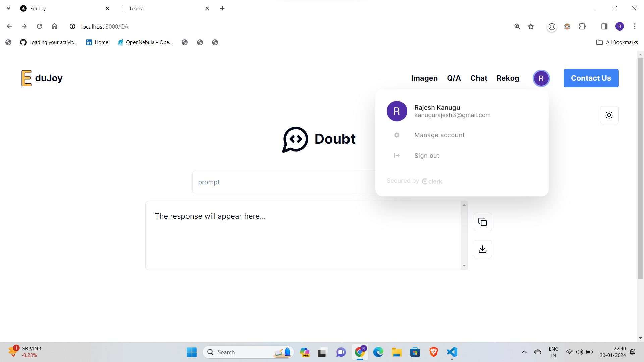Viewport: 644px width, 362px height.
Task: Toggle the browser side panel
Action: (604, 26)
